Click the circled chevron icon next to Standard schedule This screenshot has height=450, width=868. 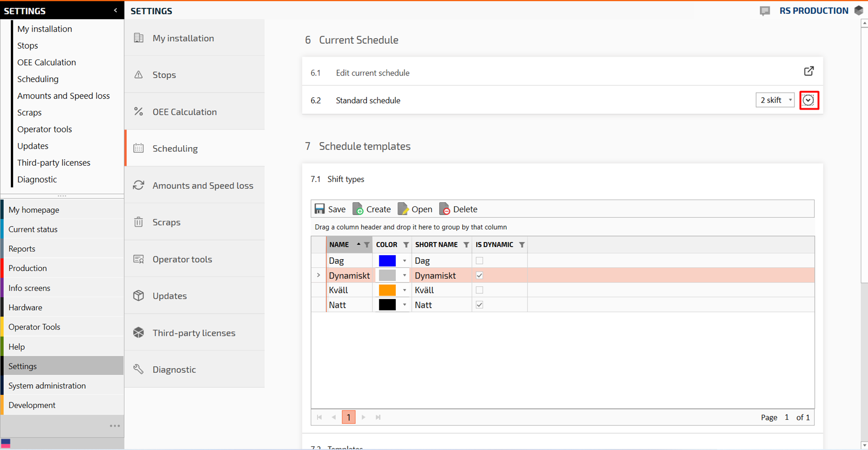coord(809,100)
